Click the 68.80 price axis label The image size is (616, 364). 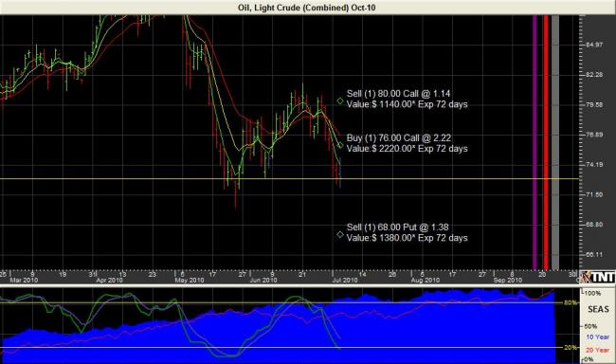[594, 225]
